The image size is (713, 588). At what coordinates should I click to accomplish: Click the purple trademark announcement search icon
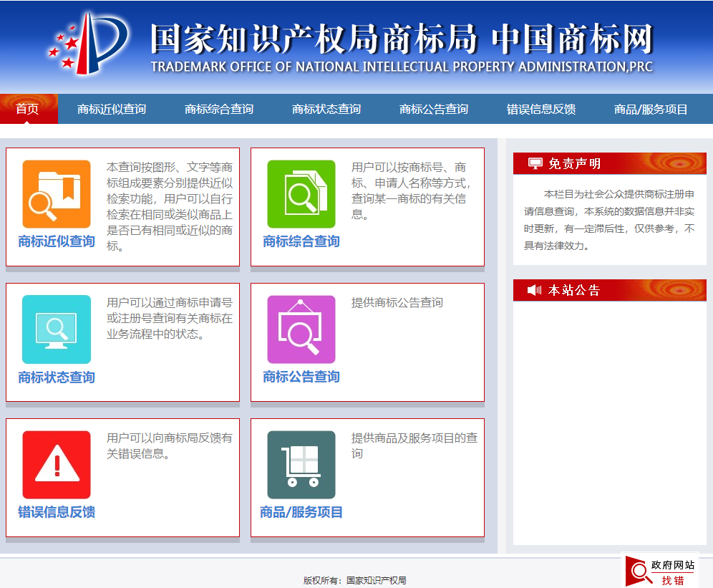click(x=301, y=329)
